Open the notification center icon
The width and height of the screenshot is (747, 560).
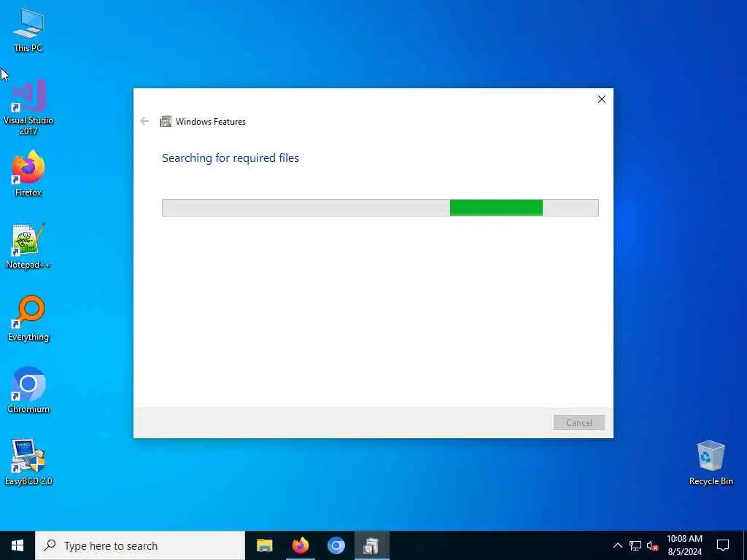(723, 545)
